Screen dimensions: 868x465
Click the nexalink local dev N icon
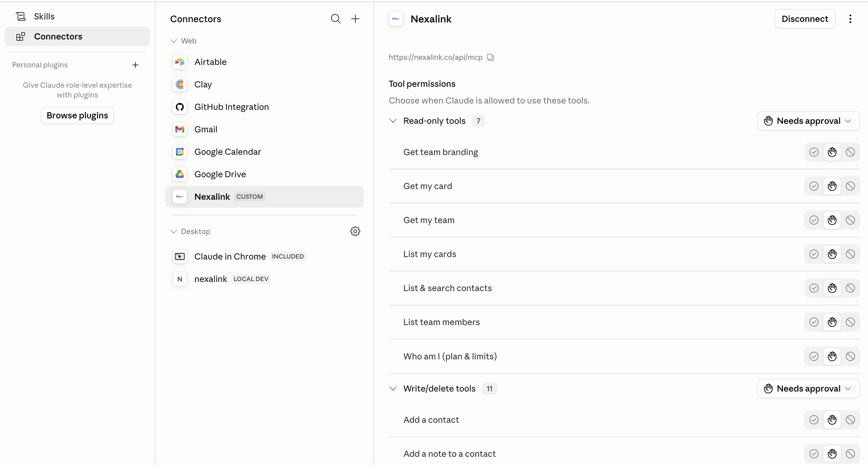pyautogui.click(x=179, y=279)
